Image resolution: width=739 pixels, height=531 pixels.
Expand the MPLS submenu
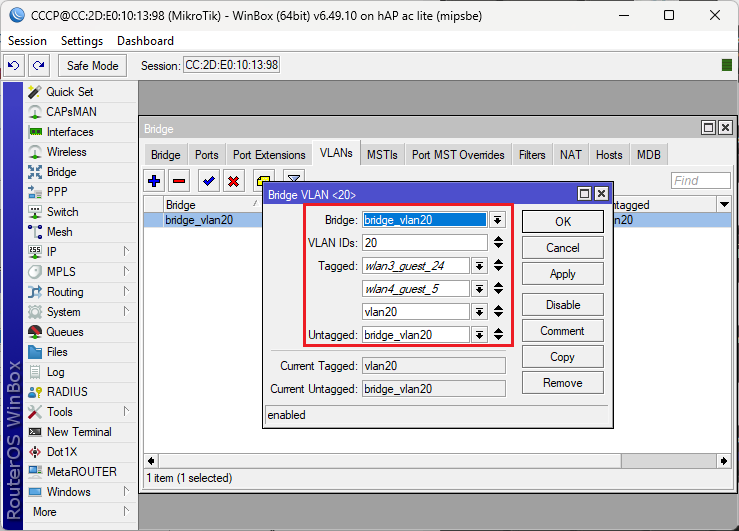(x=126, y=271)
